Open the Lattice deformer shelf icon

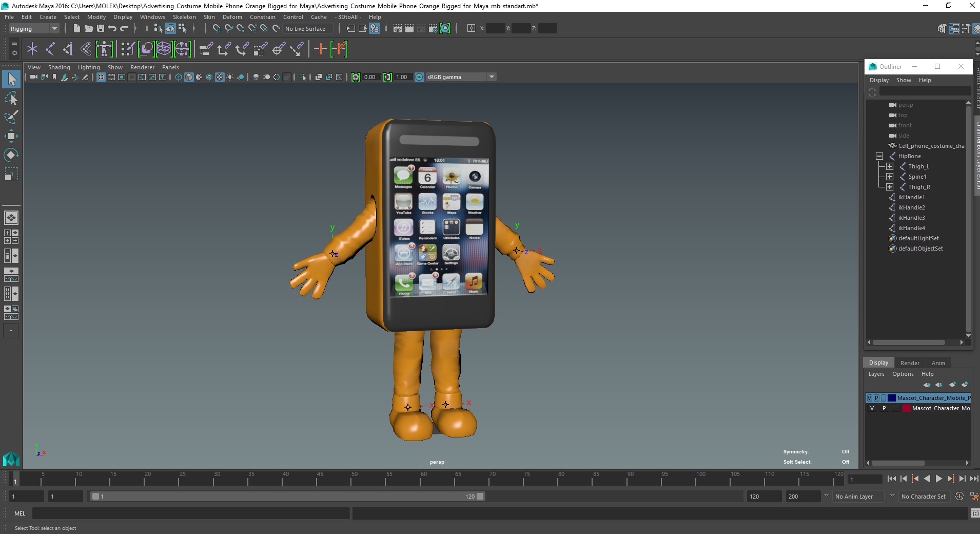pyautogui.click(x=164, y=49)
